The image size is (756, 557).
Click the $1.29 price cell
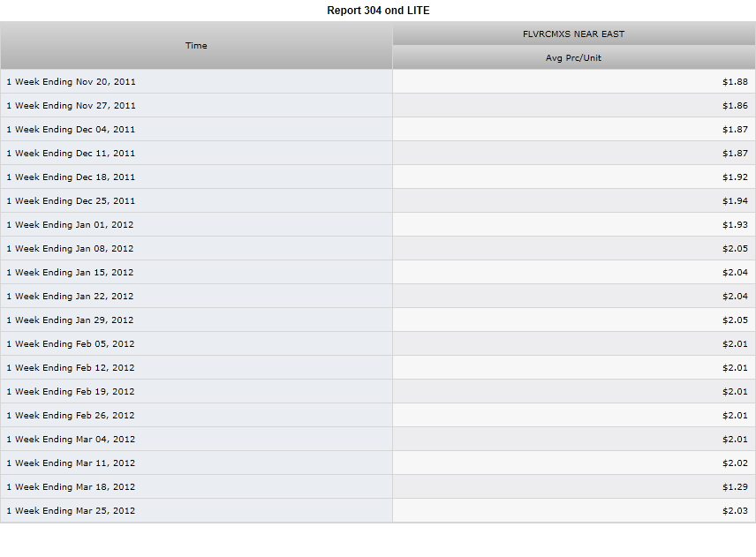574,487
